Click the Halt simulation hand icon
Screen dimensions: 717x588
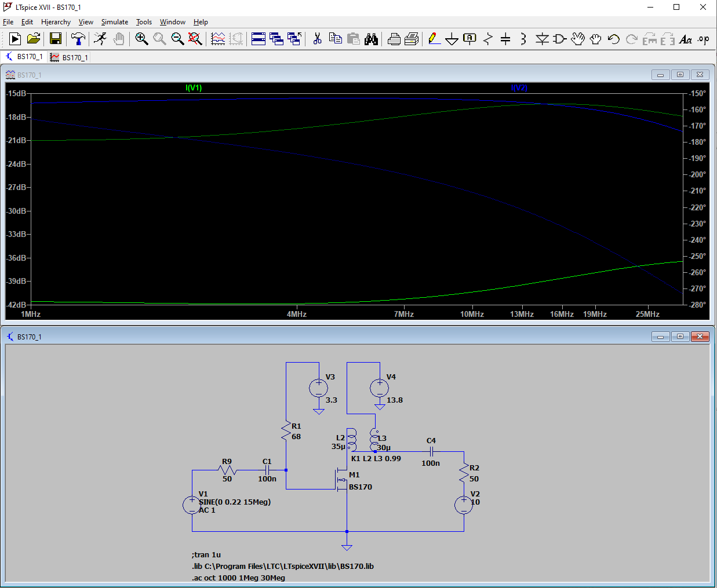tap(119, 39)
